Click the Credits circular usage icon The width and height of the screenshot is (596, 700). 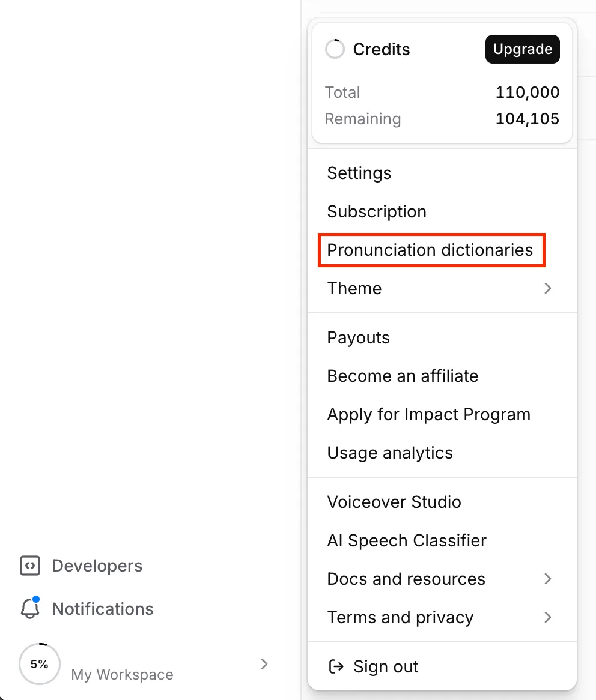coord(335,49)
